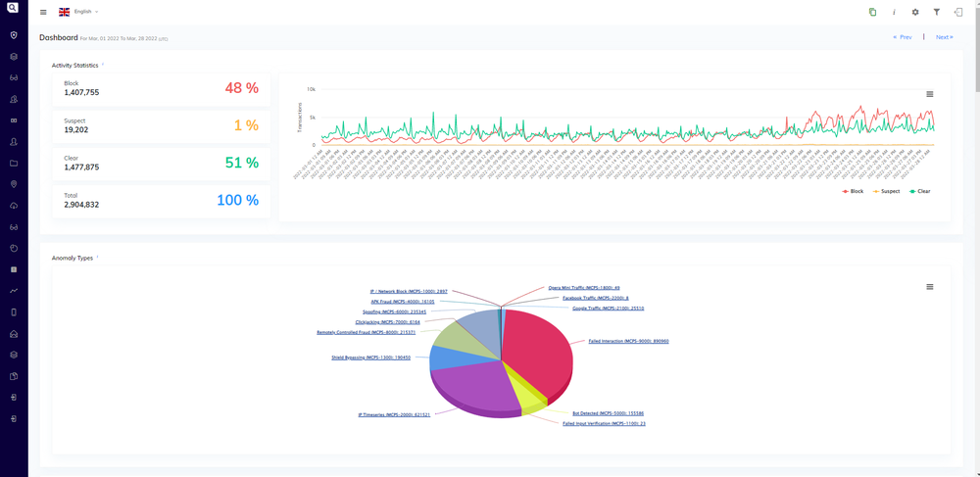Click the green copy icon in top bar
The width and height of the screenshot is (980, 477).
pyautogui.click(x=872, y=12)
